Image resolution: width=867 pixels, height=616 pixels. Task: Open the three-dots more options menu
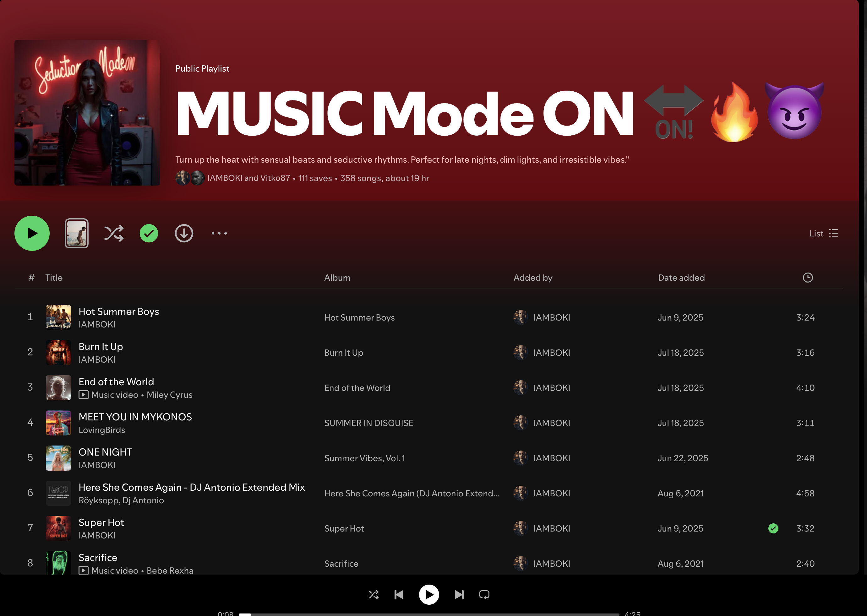click(219, 233)
